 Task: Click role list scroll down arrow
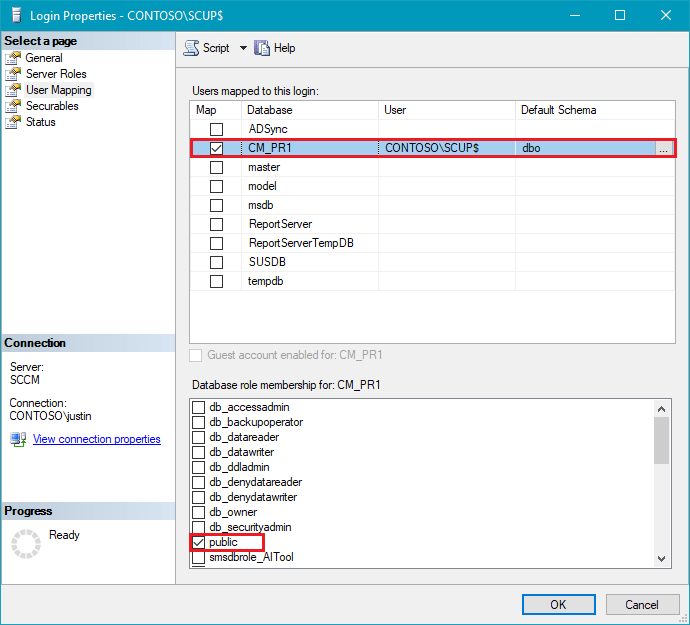coord(661,559)
